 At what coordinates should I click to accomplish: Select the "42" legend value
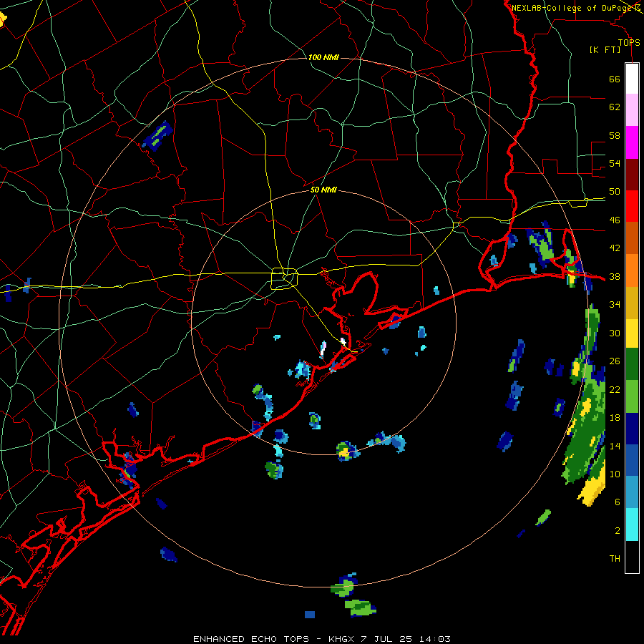pyautogui.click(x=615, y=248)
